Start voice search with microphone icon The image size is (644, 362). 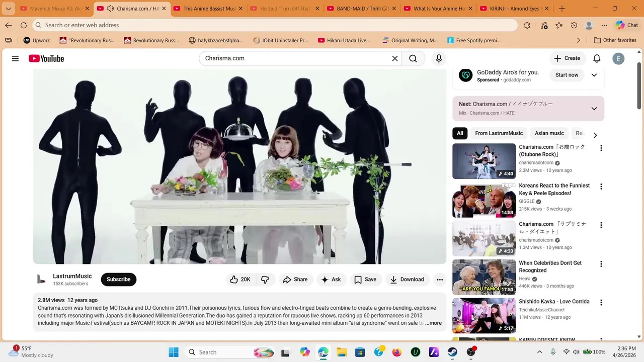click(x=439, y=58)
